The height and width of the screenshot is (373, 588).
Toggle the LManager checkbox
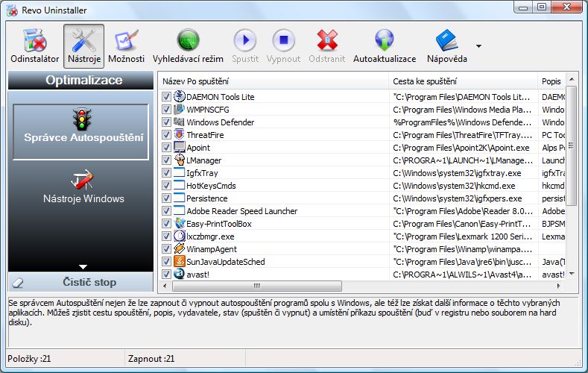coord(166,160)
